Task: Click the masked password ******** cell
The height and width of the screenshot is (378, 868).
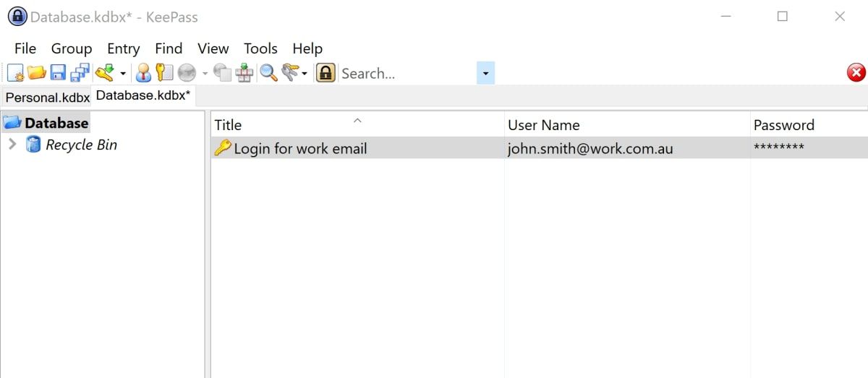Action: coord(779,148)
